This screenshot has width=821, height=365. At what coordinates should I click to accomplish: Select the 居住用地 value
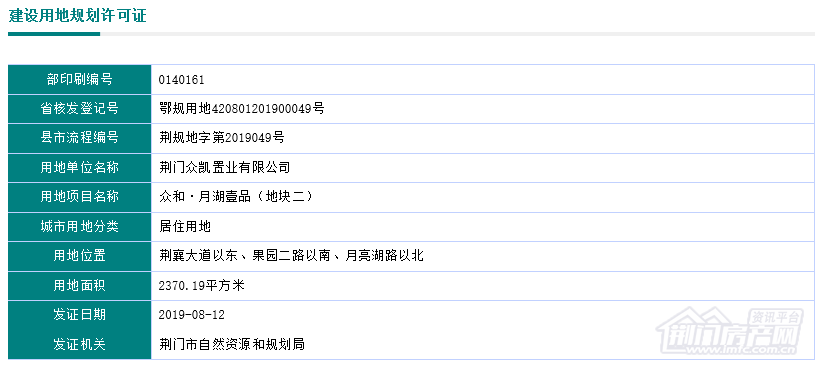[x=185, y=227]
